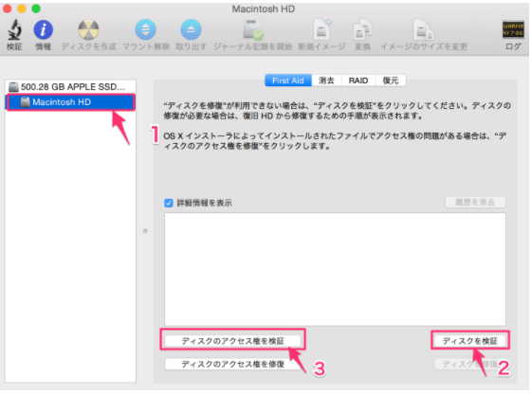Image resolution: width=532 pixels, height=395 pixels.
Task: Click the マウント解除 unmount icon
Action: click(145, 29)
